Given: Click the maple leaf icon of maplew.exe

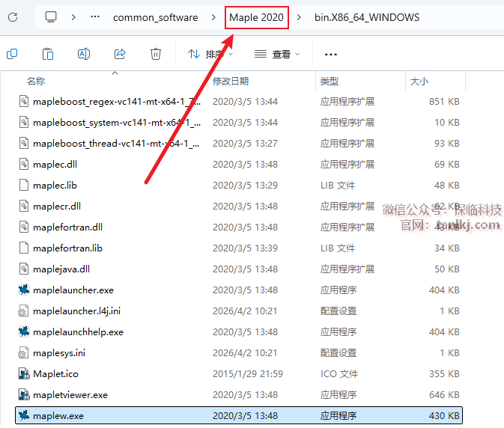Looking at the screenshot, I should (24, 415).
